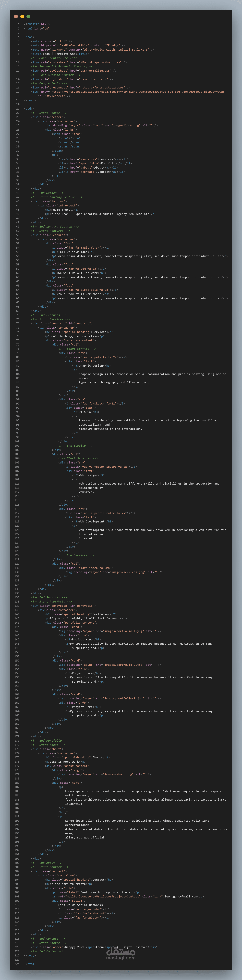Image resolution: width=242 pixels, height=980 pixels.
Task: Click the h3 heading "Web Development"
Action: pyautogui.click(x=92, y=522)
